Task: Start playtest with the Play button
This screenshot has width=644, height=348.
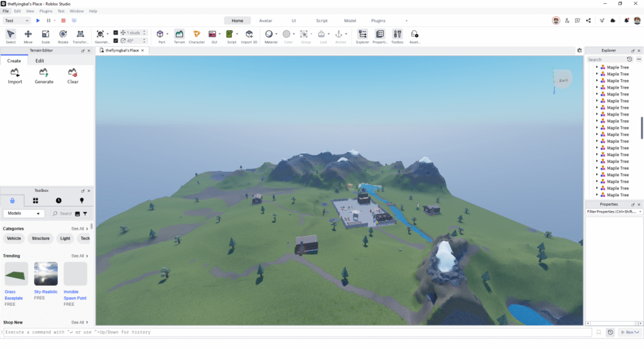Action: point(38,21)
